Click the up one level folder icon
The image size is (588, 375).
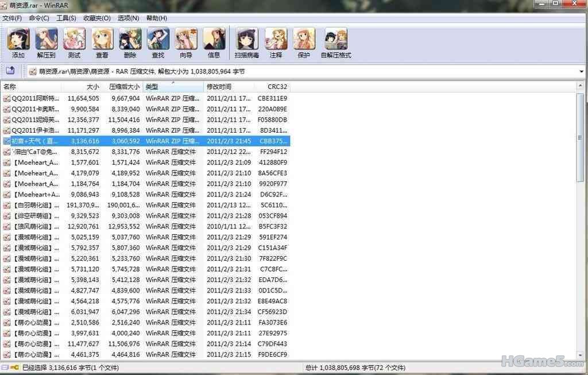coord(10,71)
